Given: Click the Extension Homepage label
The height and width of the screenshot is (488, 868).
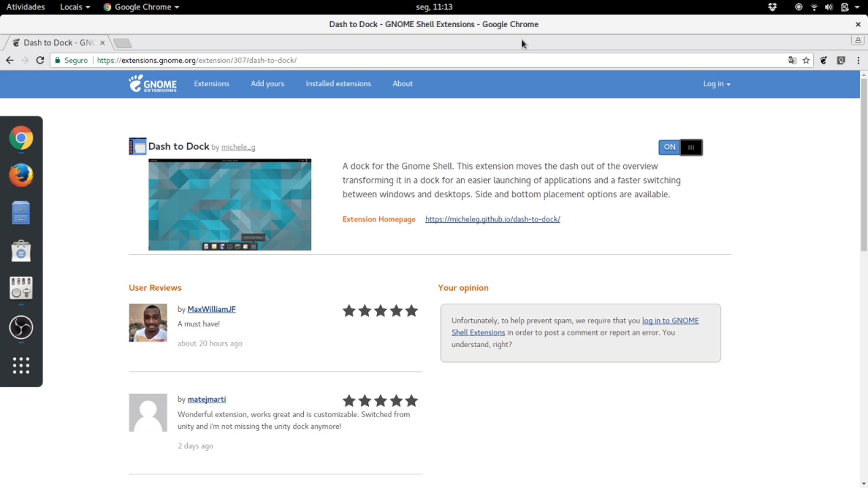Looking at the screenshot, I should click(x=379, y=219).
